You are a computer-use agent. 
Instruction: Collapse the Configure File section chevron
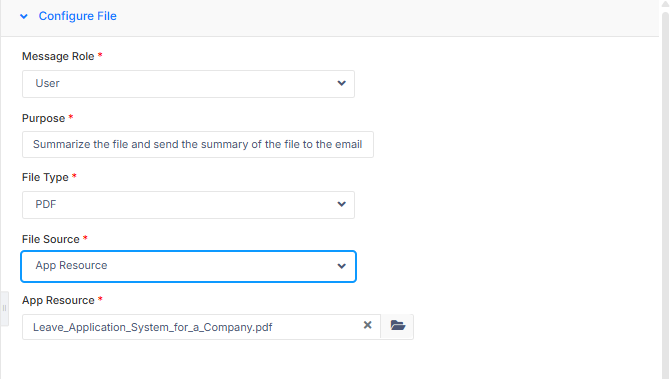(24, 16)
